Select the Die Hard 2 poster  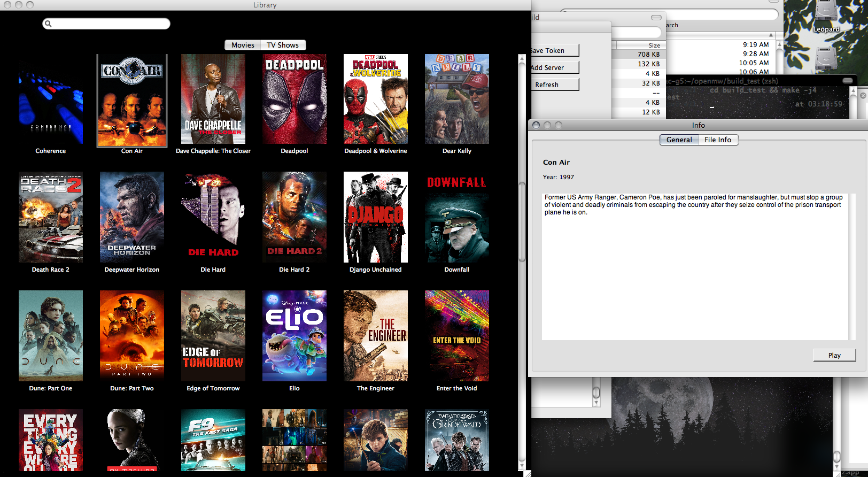tap(294, 217)
